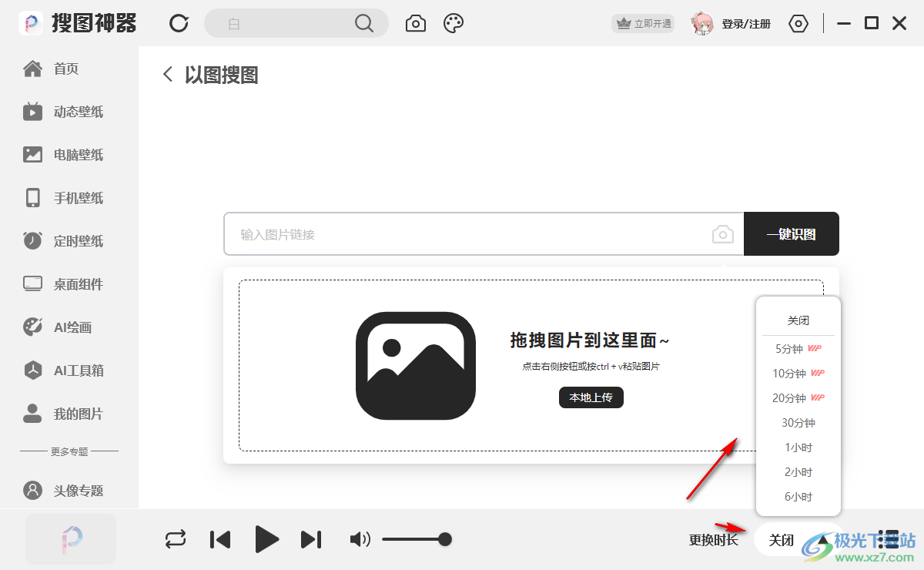Skip to the previous wallpaper
The height and width of the screenshot is (570, 924).
220,539
